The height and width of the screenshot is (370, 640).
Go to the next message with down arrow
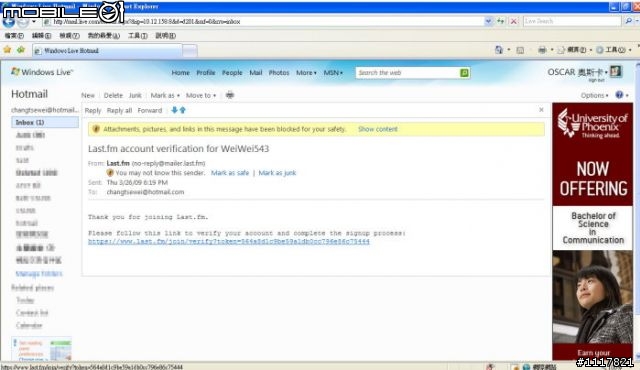[175, 110]
